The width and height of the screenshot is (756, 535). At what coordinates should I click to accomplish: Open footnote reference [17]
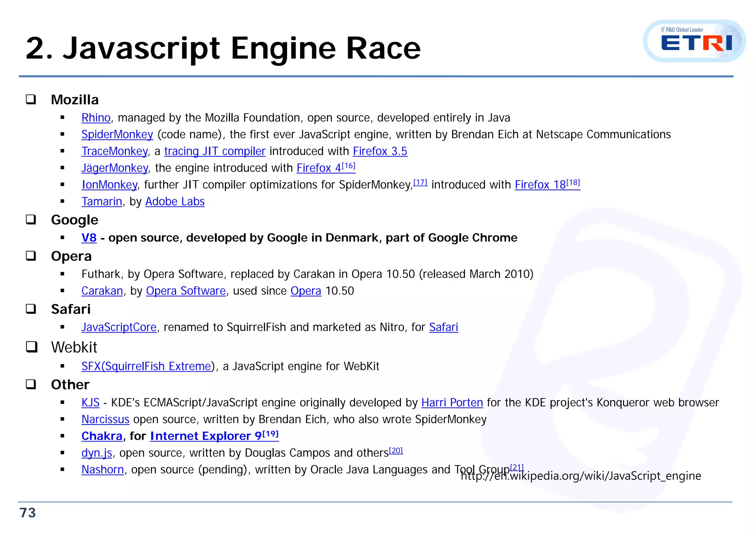[x=420, y=182]
